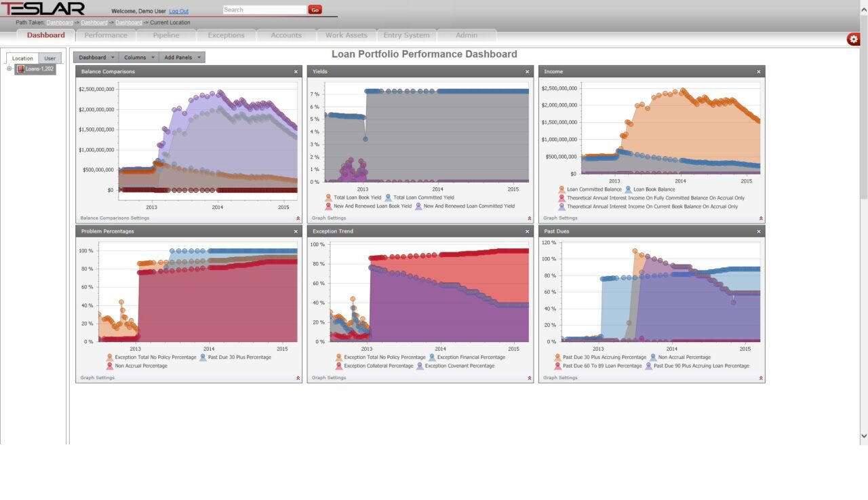Toggle Total Loan Committed Yield legend
868x500 pixels.
point(418,197)
